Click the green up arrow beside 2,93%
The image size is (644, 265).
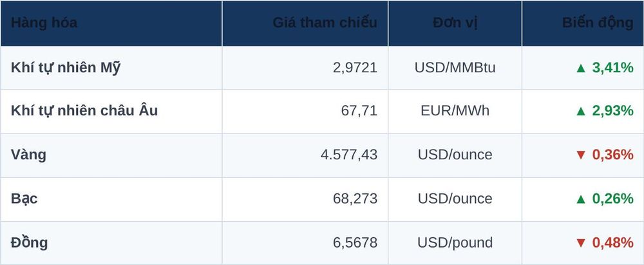581,111
